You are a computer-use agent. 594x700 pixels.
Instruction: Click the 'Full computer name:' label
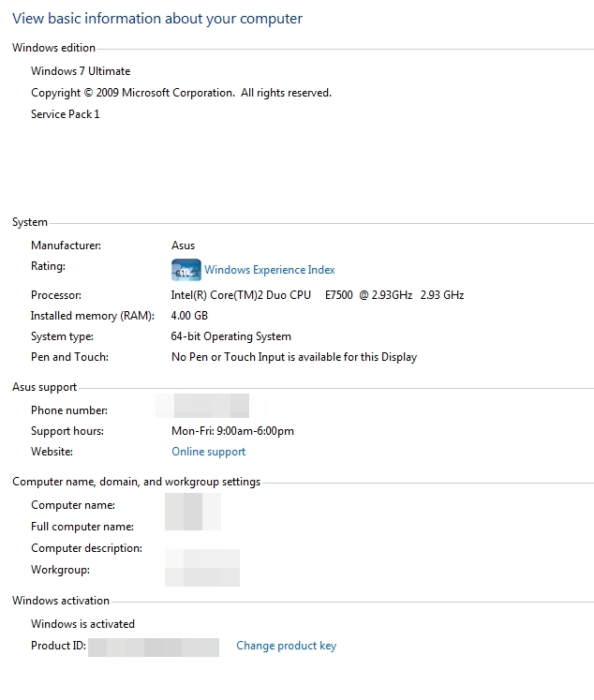82,527
